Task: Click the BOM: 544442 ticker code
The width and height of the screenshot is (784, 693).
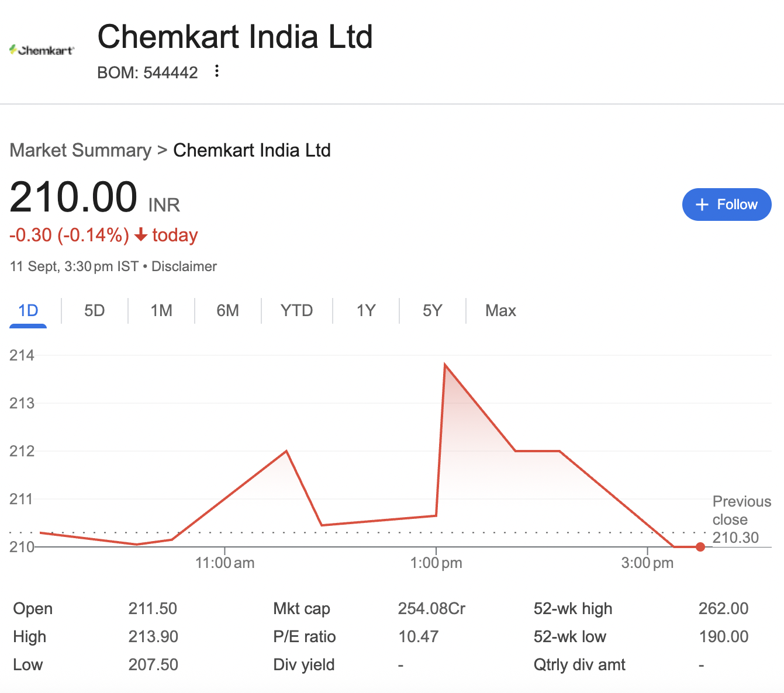Action: (x=147, y=72)
